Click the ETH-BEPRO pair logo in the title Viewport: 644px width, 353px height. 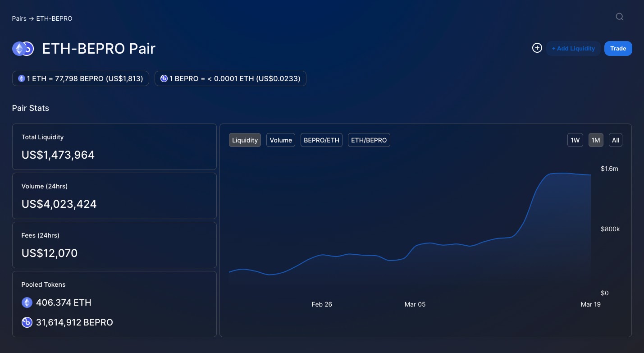pyautogui.click(x=23, y=49)
